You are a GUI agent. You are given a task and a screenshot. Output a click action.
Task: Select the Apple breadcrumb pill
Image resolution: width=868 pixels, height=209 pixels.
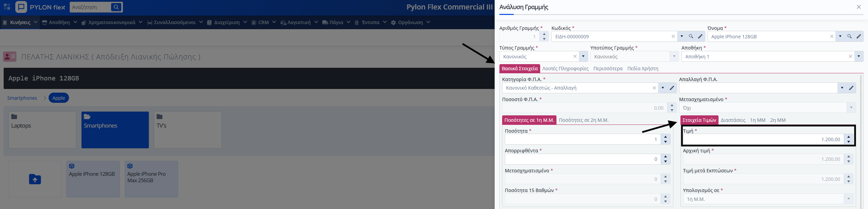tap(59, 98)
